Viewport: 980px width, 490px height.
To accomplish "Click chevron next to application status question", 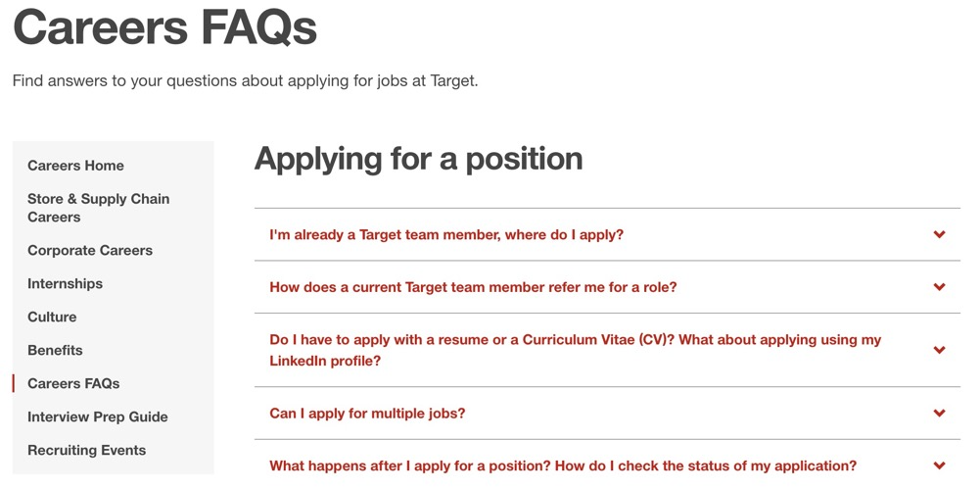I will point(940,465).
